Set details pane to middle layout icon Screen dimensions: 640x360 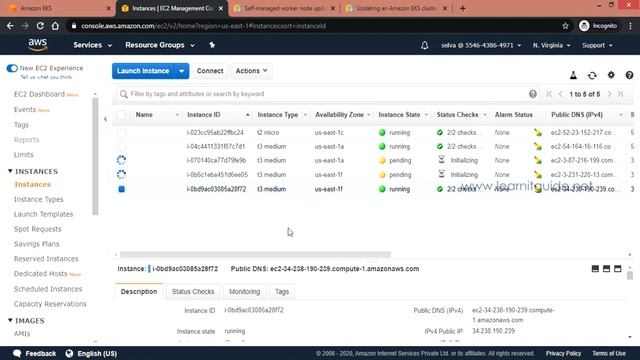pos(606,269)
